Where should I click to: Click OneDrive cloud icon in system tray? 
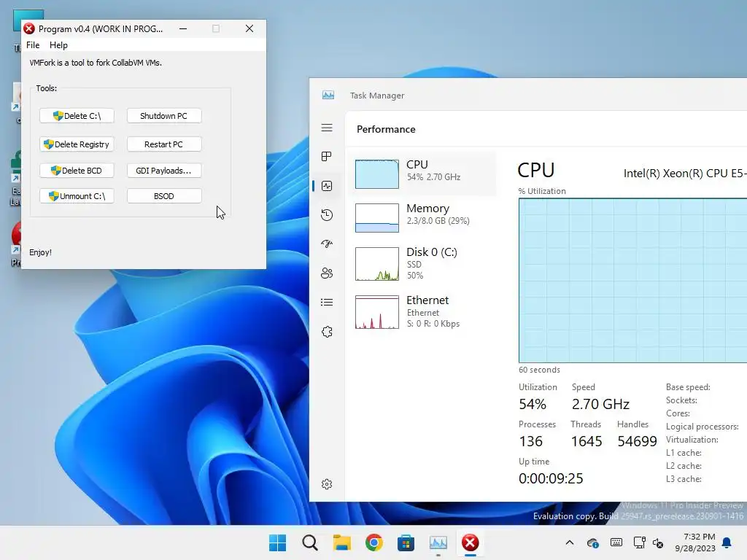[592, 542]
